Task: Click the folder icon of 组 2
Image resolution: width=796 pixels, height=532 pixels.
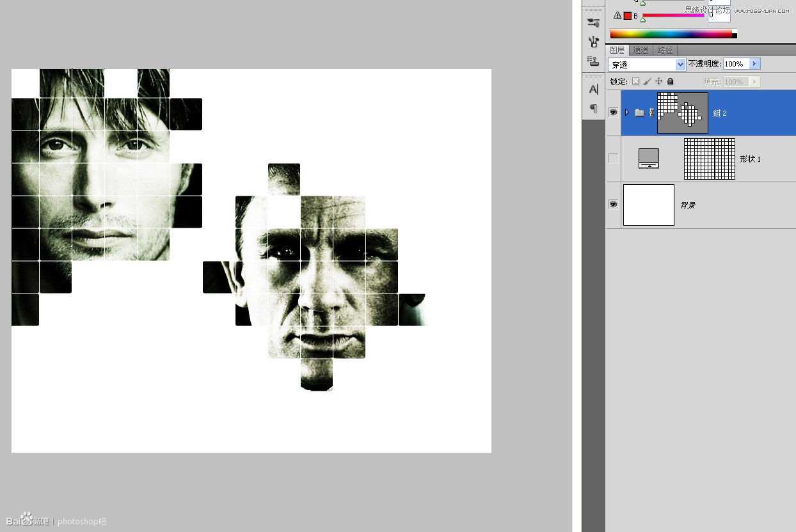Action: [x=639, y=113]
